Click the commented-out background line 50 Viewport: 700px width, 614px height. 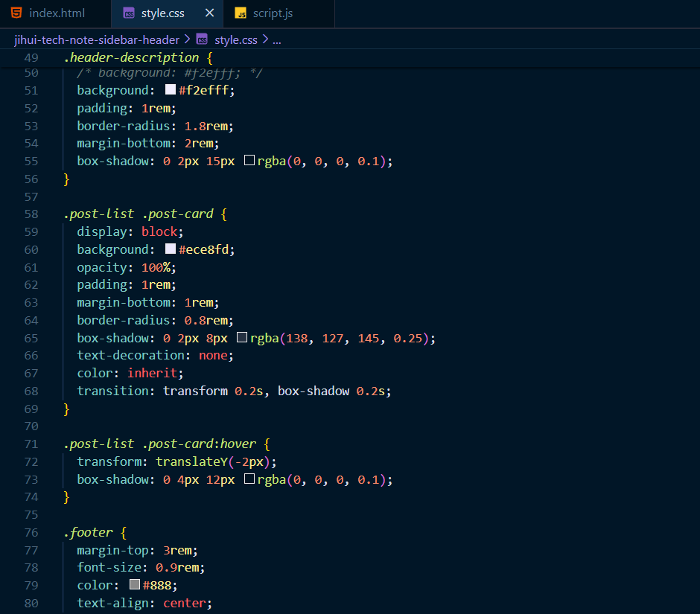(170, 73)
